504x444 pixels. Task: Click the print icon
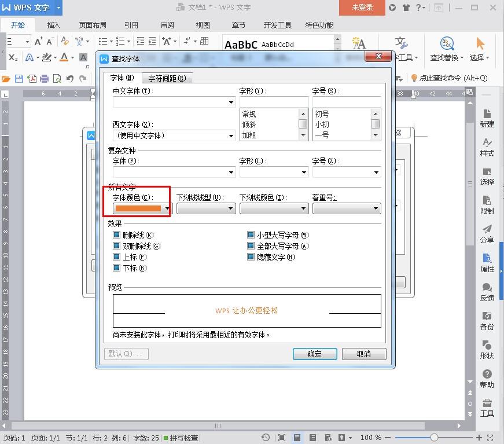pyautogui.click(x=45, y=79)
